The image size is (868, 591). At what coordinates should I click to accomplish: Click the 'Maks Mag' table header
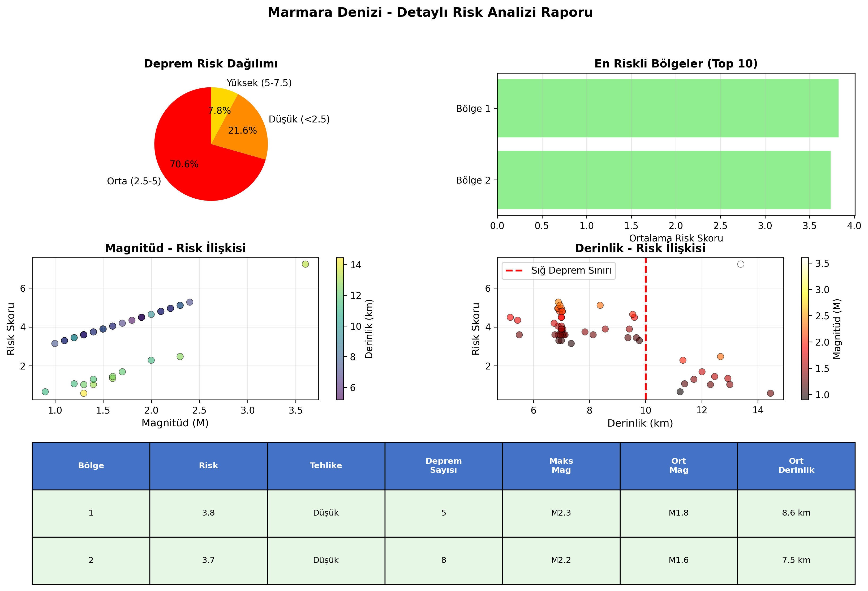tap(561, 466)
